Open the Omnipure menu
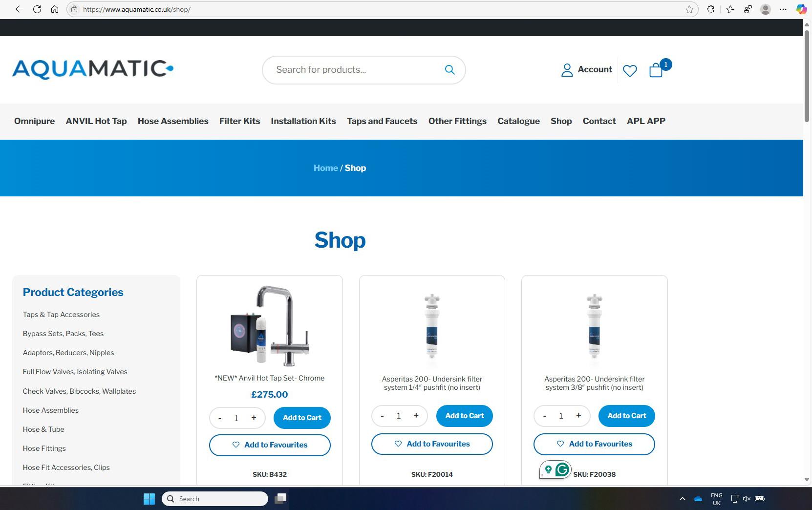This screenshot has height=510, width=812. (34, 121)
